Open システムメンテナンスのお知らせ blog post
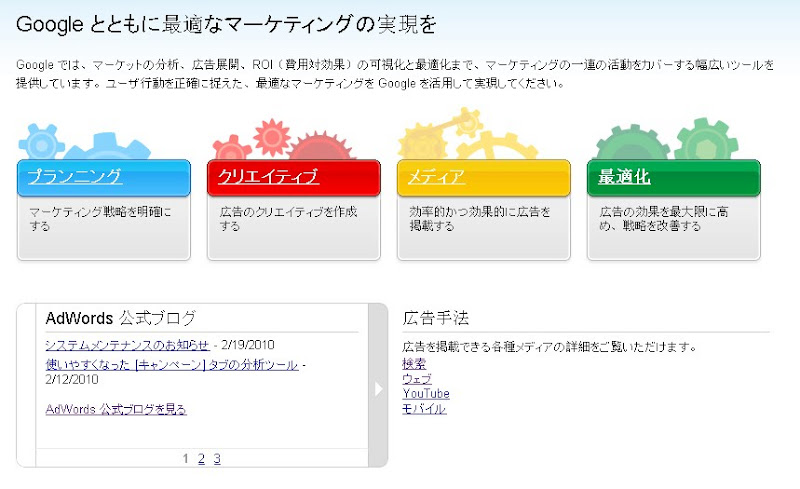This screenshot has width=800, height=489. point(127,345)
